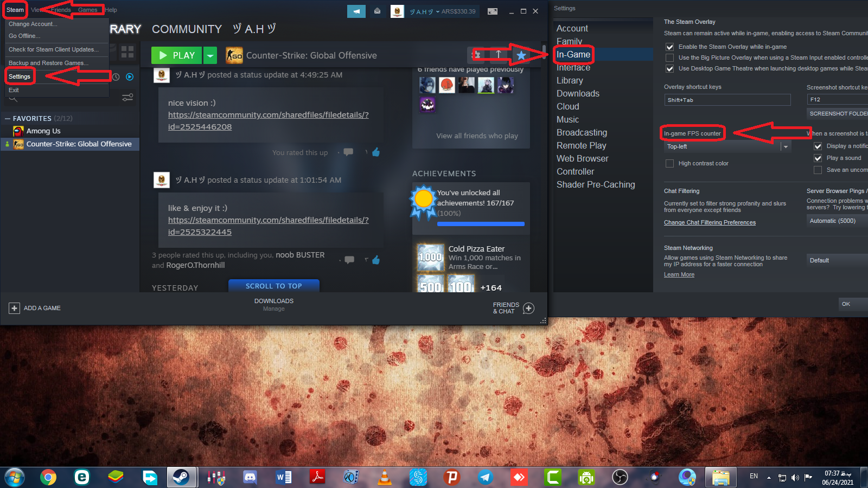Viewport: 868px width, 488px height.
Task: Open Google Chrome from the taskbar
Action: point(48,477)
